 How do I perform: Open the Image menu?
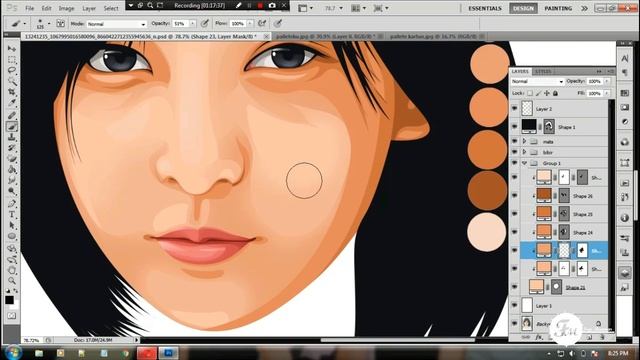(67, 8)
